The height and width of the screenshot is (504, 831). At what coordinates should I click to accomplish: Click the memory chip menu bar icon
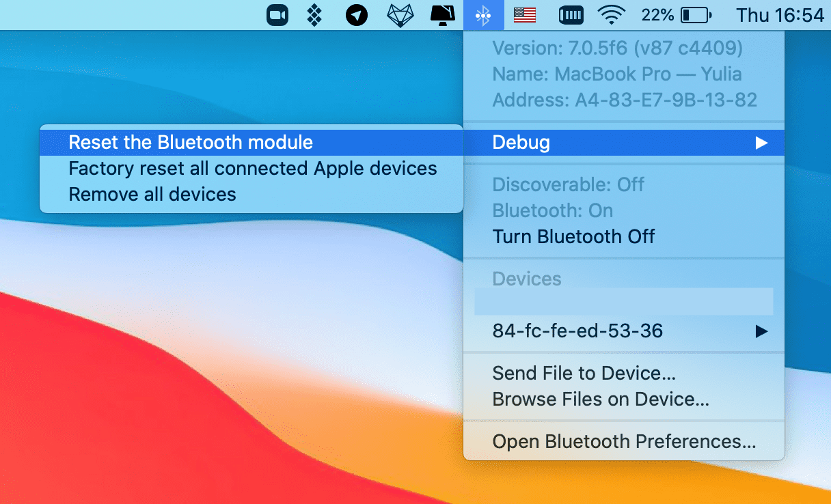[571, 15]
